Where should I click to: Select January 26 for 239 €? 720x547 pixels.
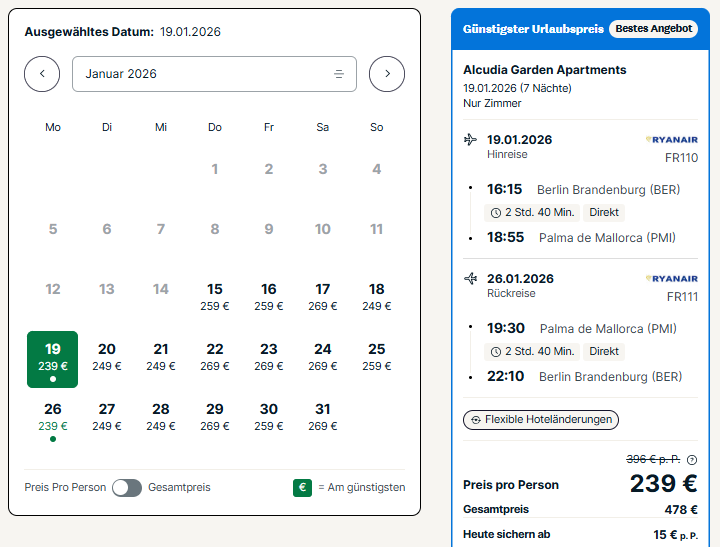(x=53, y=419)
